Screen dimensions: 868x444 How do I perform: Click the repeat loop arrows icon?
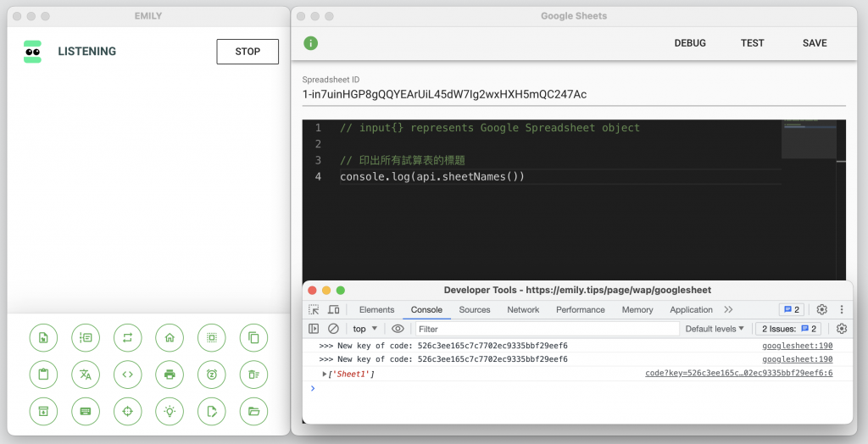(128, 337)
